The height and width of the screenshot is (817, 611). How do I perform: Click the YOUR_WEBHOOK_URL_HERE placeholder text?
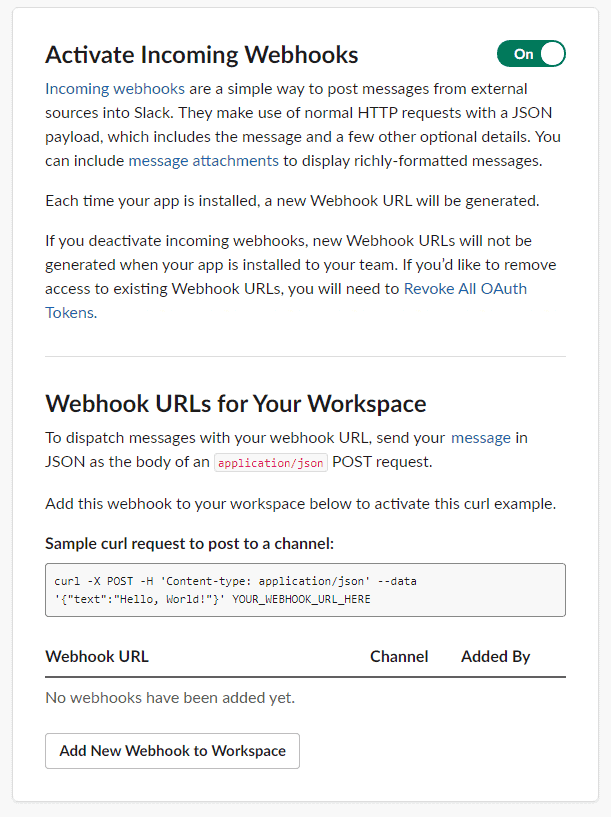[301, 599]
